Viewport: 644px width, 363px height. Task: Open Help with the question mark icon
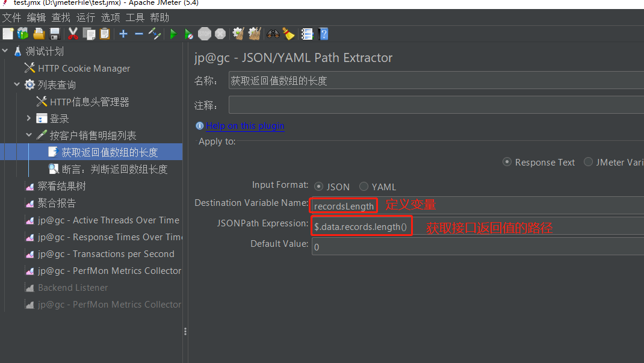pos(324,34)
